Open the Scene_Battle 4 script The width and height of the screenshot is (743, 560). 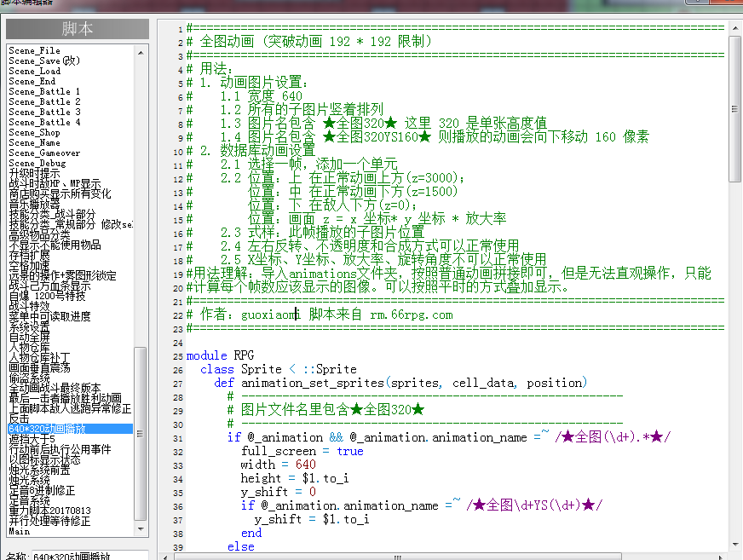44,123
